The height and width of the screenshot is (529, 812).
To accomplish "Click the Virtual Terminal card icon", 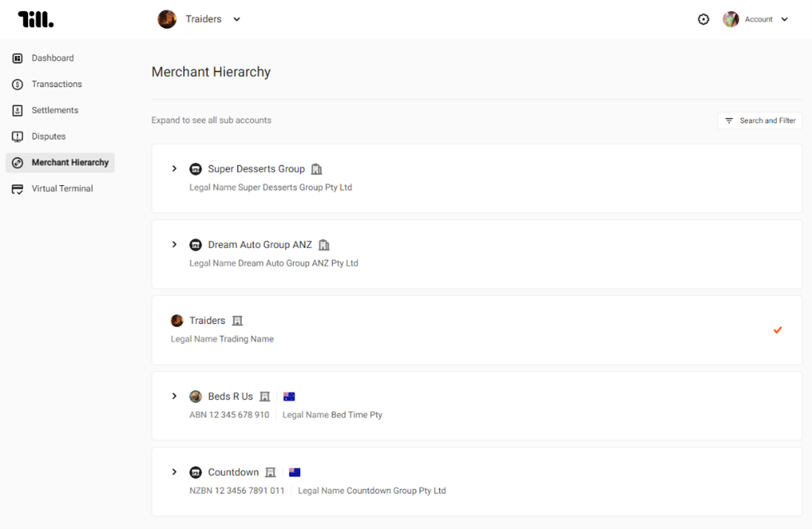I will 18,189.
